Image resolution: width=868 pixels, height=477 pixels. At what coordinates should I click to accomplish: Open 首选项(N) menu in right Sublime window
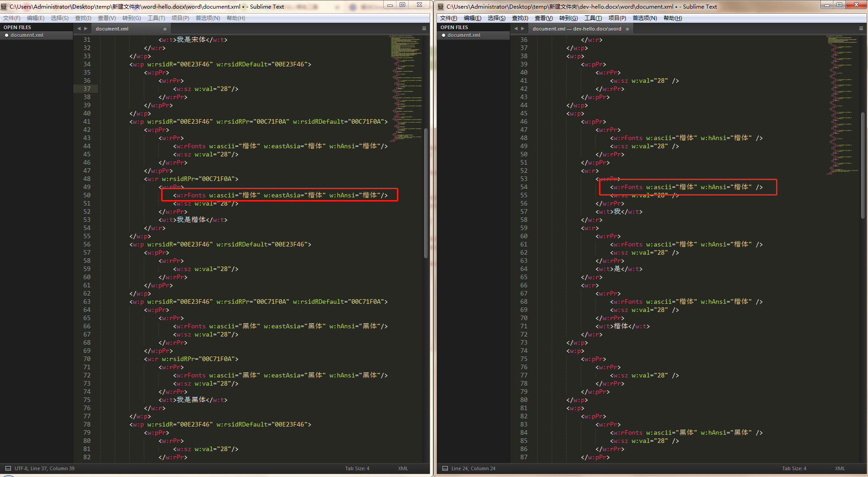pyautogui.click(x=645, y=18)
